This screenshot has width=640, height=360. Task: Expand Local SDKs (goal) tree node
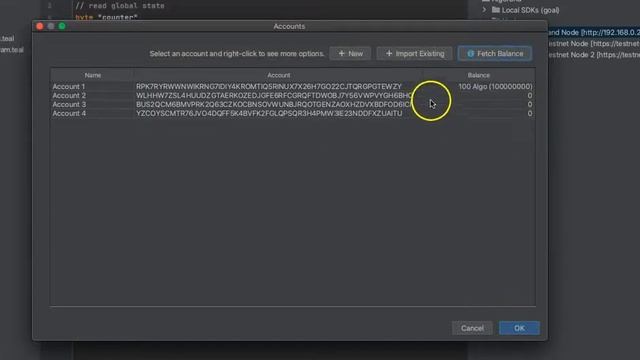[484, 10]
